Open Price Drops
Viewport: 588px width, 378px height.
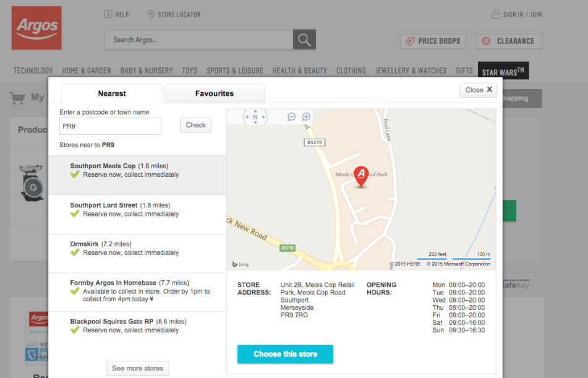(433, 41)
